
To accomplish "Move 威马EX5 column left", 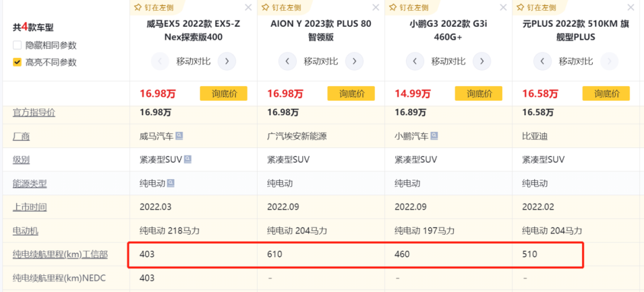I will [x=160, y=62].
